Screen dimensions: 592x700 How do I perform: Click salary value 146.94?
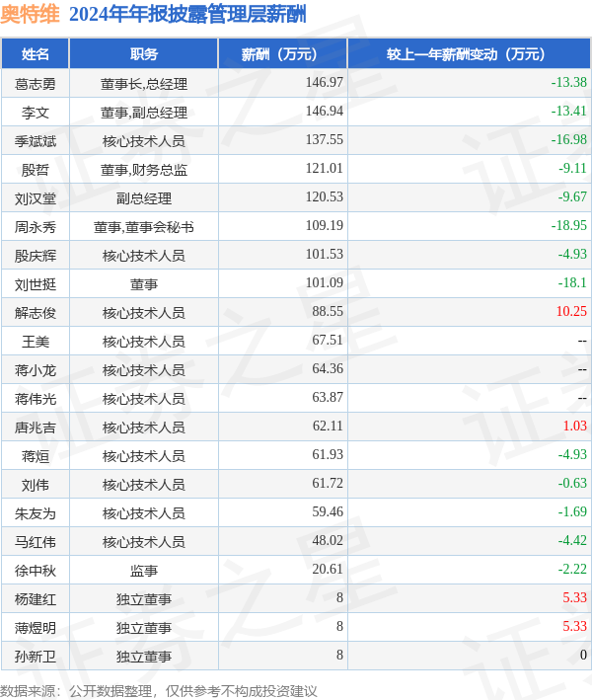pos(325,111)
